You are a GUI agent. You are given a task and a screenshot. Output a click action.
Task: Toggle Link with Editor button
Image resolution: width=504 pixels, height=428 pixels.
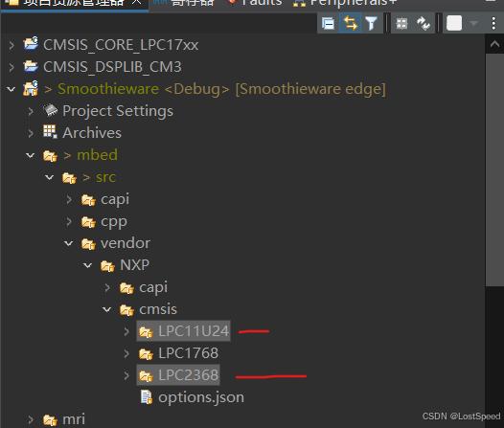pyautogui.click(x=350, y=23)
